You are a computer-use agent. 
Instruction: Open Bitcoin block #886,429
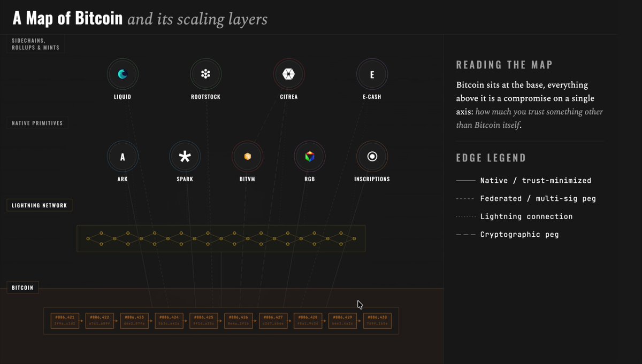[x=343, y=321]
